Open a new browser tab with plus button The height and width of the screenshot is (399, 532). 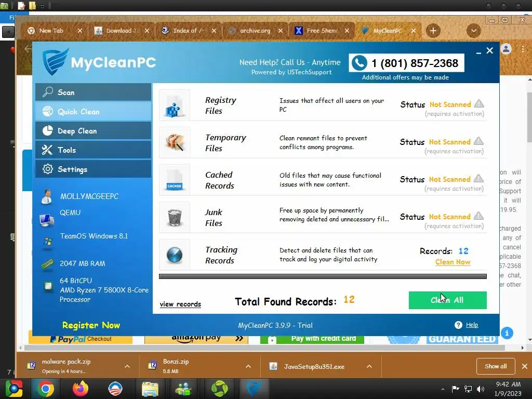click(433, 31)
